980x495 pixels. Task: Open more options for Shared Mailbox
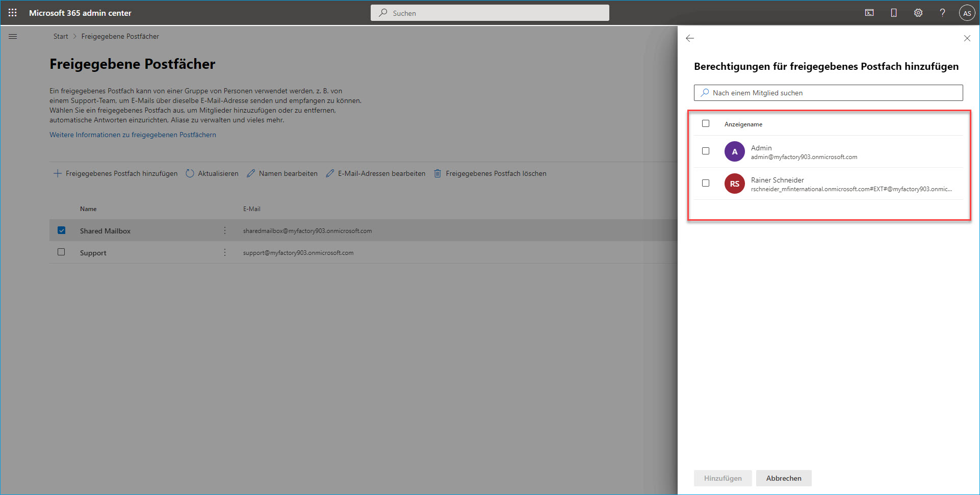225,230
